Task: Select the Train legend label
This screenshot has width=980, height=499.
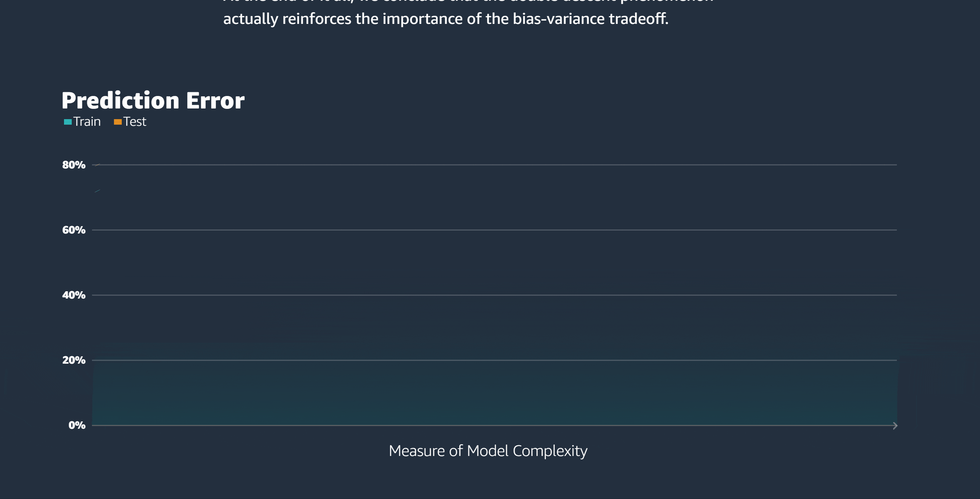Action: pos(87,122)
